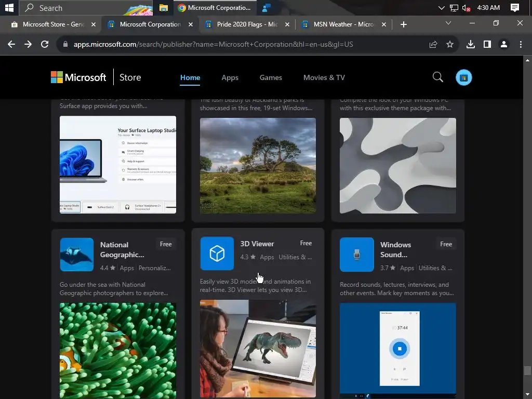
Task: Open the tab search dropdown chevron
Action: (448, 23)
